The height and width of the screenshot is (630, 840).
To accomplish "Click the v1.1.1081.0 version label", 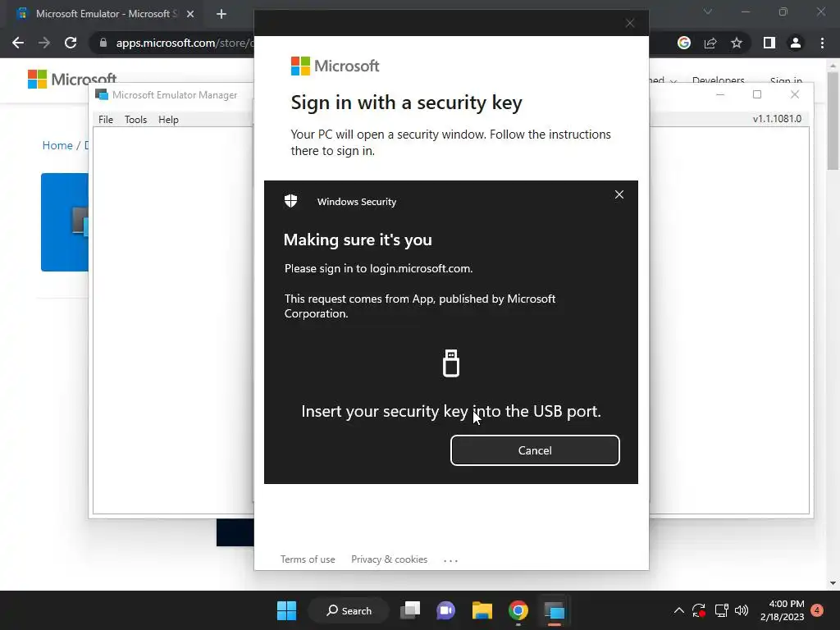I will coord(777,119).
